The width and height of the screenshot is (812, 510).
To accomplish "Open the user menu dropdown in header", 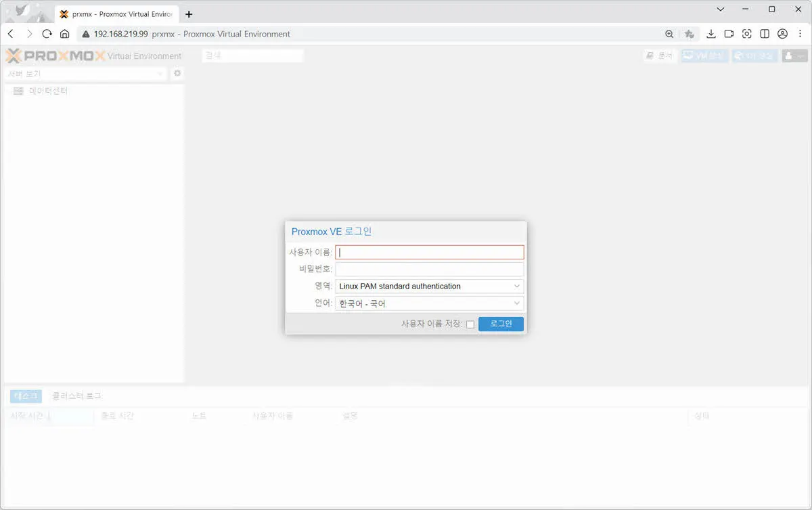I will [795, 56].
